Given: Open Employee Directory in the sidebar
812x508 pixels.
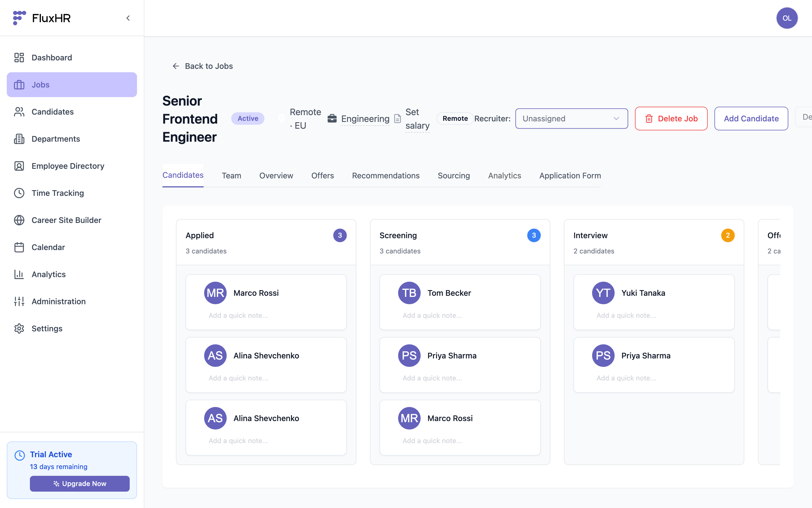Looking at the screenshot, I should [72, 166].
